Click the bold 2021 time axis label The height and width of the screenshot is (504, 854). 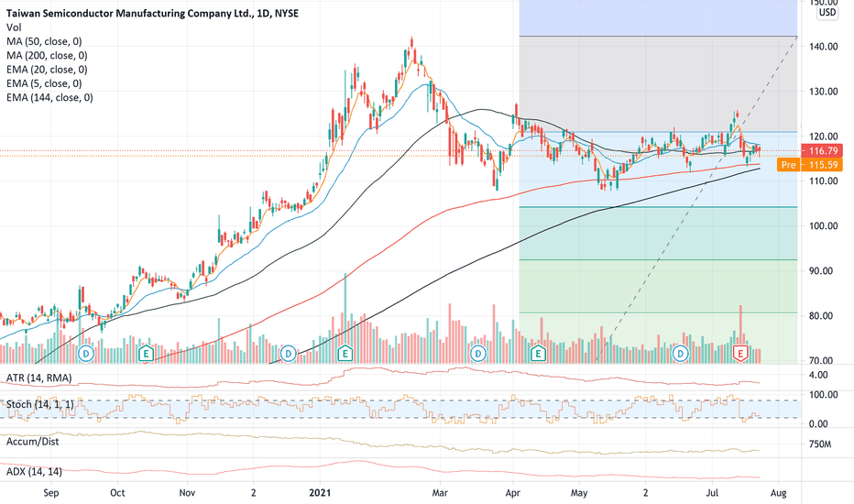point(320,493)
